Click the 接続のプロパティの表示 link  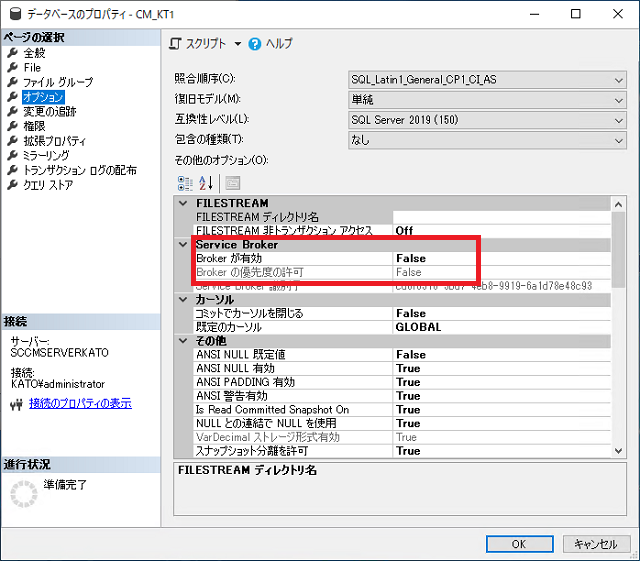(x=80, y=404)
